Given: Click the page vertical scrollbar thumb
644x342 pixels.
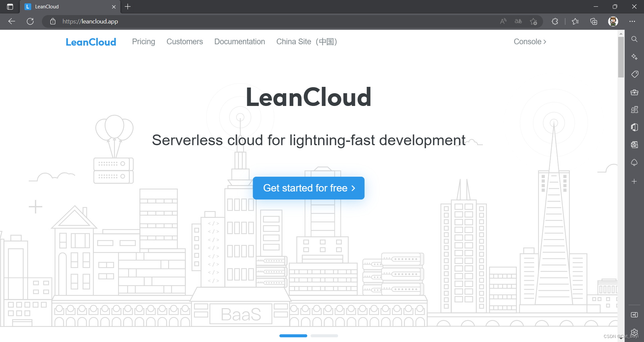Looking at the screenshot, I should [x=621, y=57].
